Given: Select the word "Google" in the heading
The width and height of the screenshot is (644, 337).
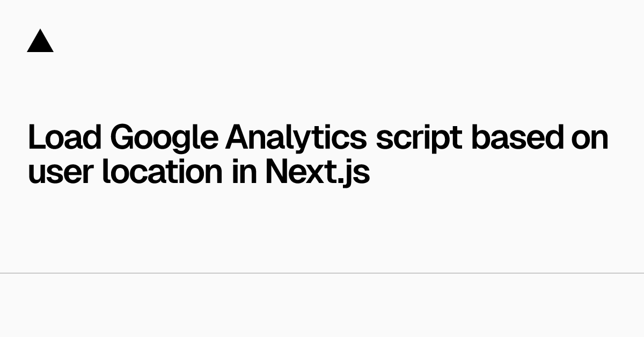Looking at the screenshot, I should point(164,138).
